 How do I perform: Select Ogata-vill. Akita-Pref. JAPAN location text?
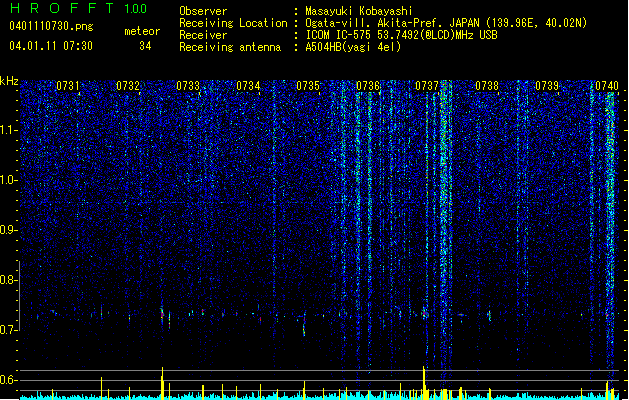446,23
